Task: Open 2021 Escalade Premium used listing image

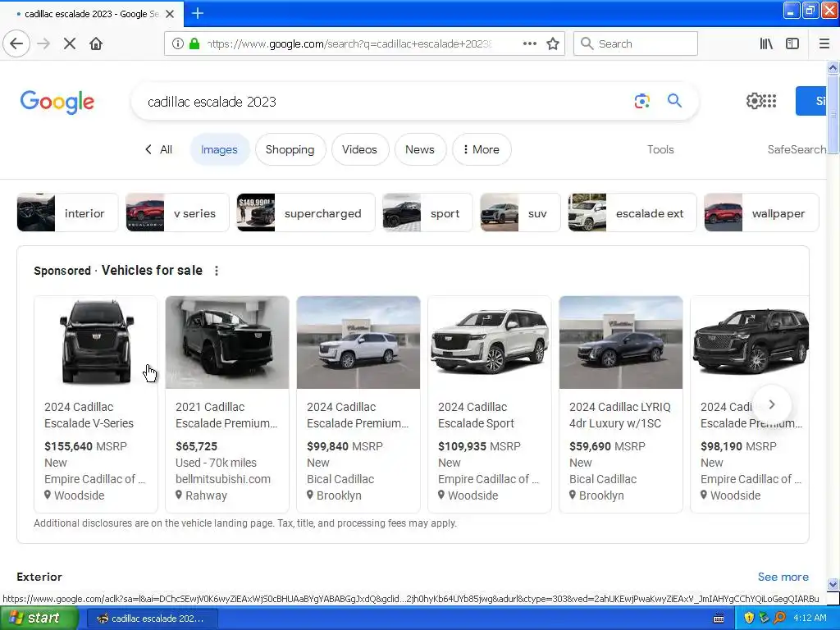Action: click(227, 342)
